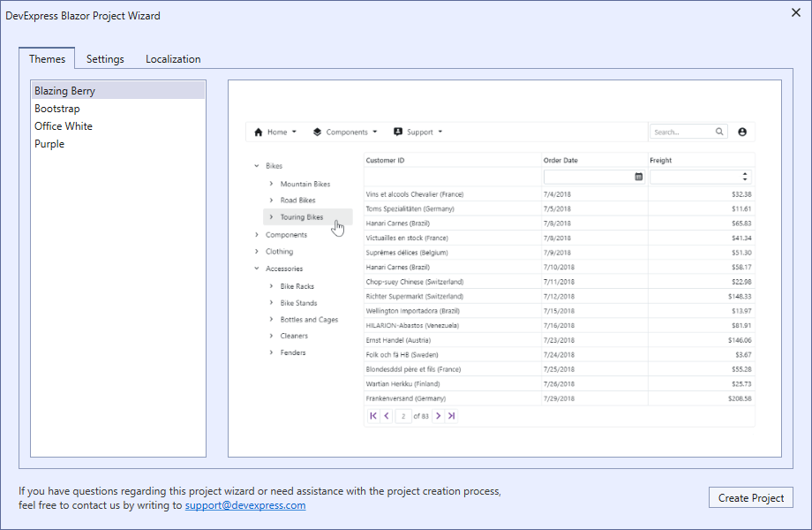The width and height of the screenshot is (812, 530).
Task: Click the Components stack icon in the navbar
Action: click(317, 131)
